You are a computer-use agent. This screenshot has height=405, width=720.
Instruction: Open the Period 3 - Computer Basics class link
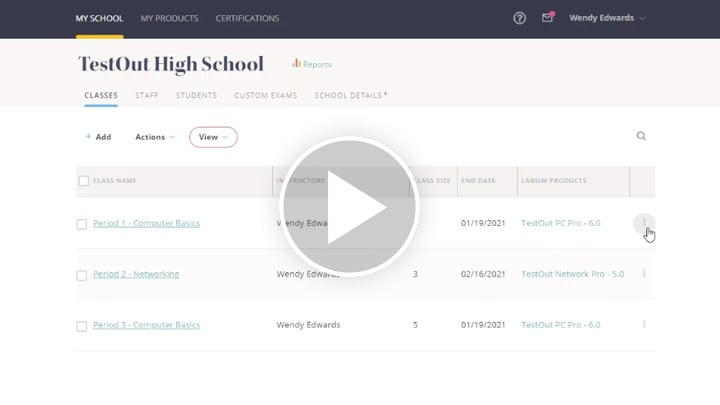146,325
